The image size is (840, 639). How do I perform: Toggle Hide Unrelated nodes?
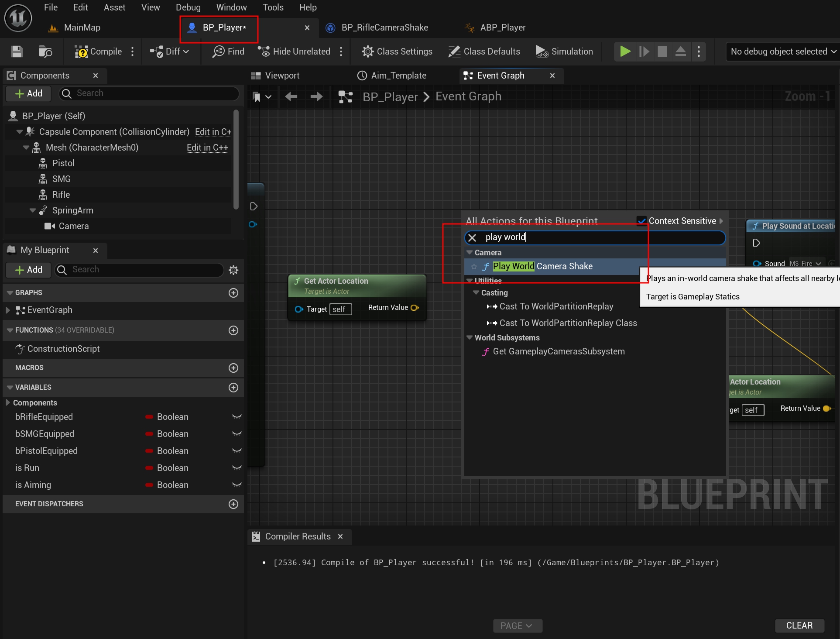tap(294, 52)
